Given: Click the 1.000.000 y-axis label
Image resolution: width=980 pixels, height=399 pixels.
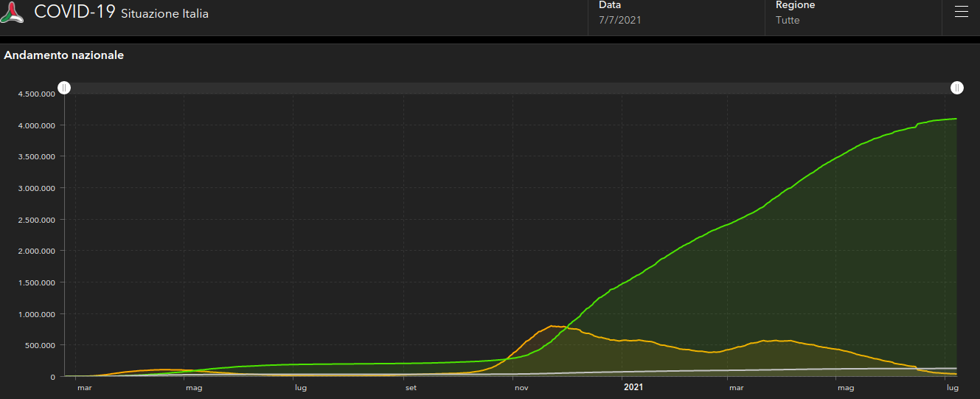Looking at the screenshot, I should (x=36, y=314).
